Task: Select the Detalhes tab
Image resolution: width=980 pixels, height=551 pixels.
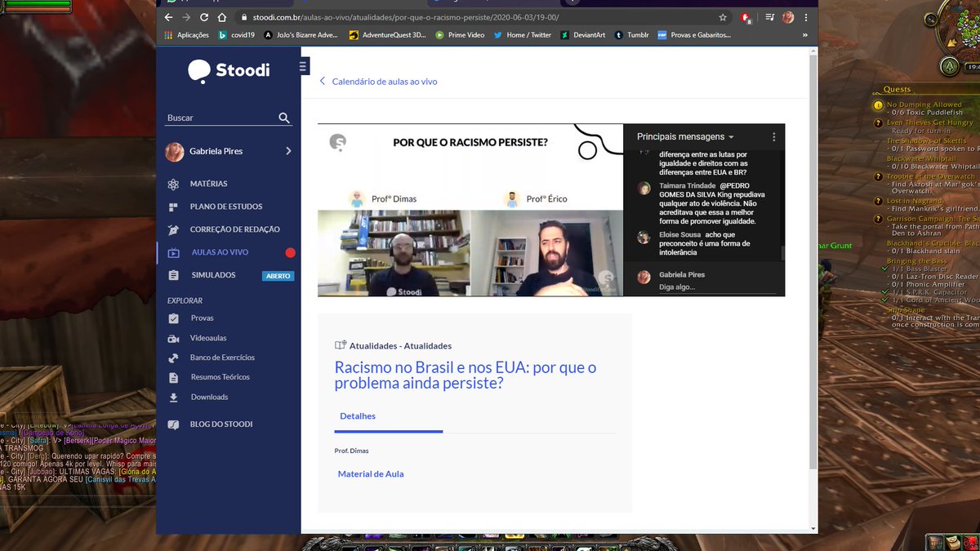Action: [x=358, y=416]
